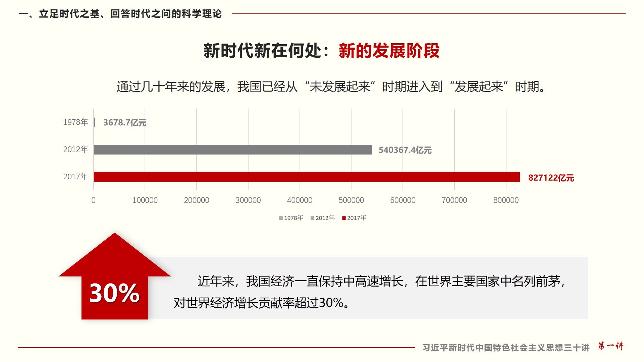Click the footer text 习近平新时代中国特色社会主义思想三十讲
The image size is (644, 362).
(x=505, y=348)
